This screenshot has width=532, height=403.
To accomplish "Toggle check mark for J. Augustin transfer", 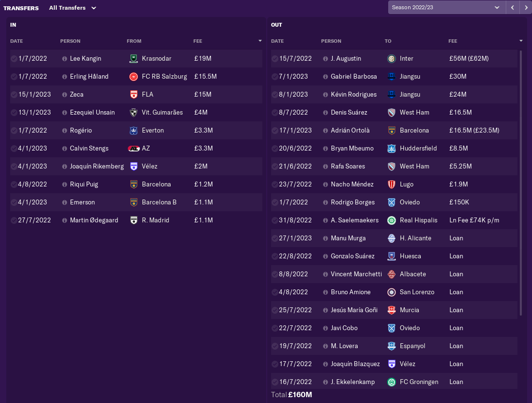I will coord(275,59).
